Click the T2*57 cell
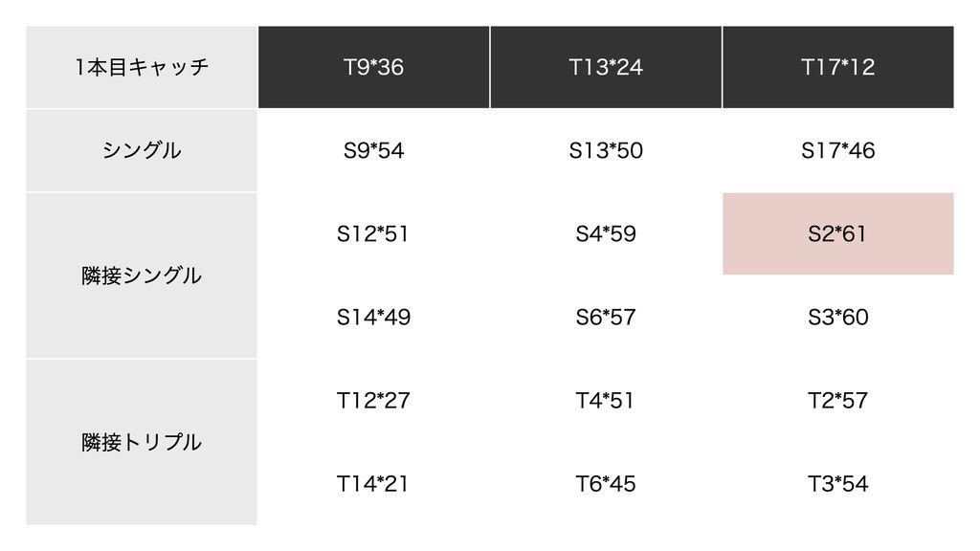 pos(838,401)
